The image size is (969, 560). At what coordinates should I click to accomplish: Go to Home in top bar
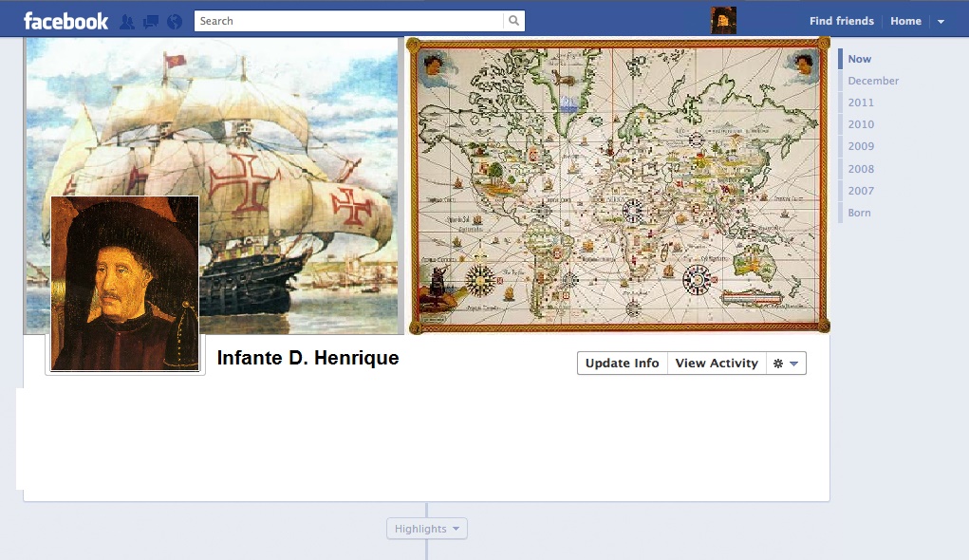905,21
